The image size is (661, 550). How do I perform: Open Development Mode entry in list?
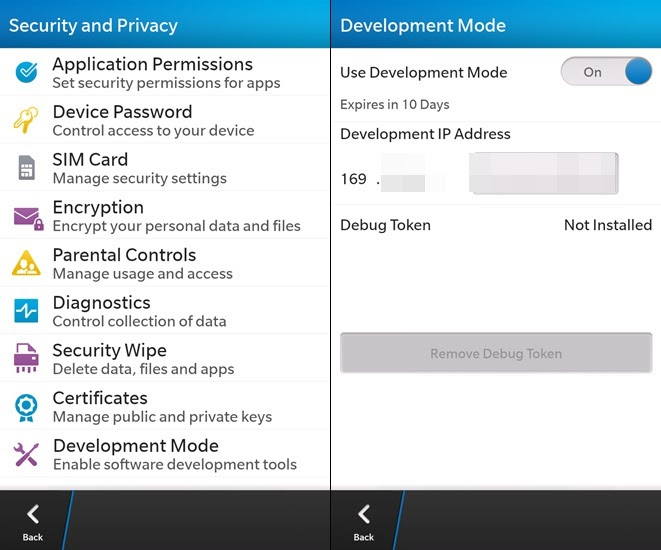tap(165, 454)
